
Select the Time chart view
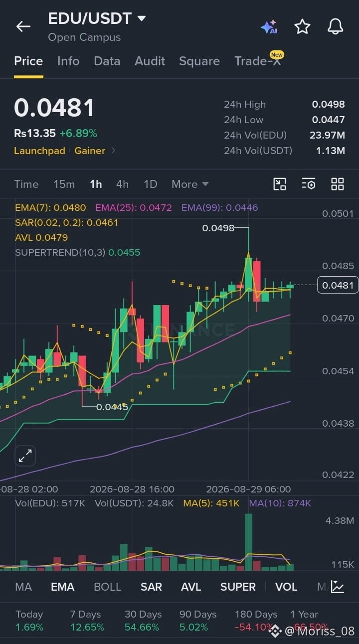click(x=26, y=184)
